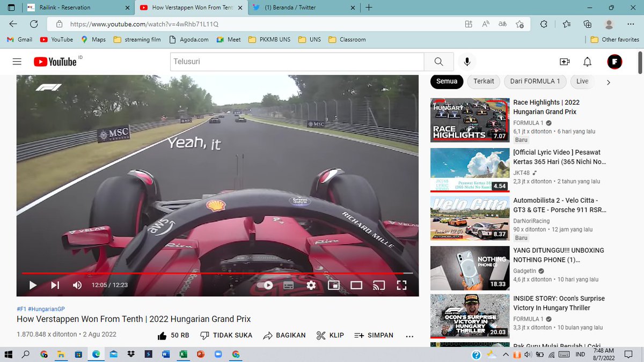Screen dimensions: 644x362
Task: Start voice search with the microphone
Action: point(467,62)
